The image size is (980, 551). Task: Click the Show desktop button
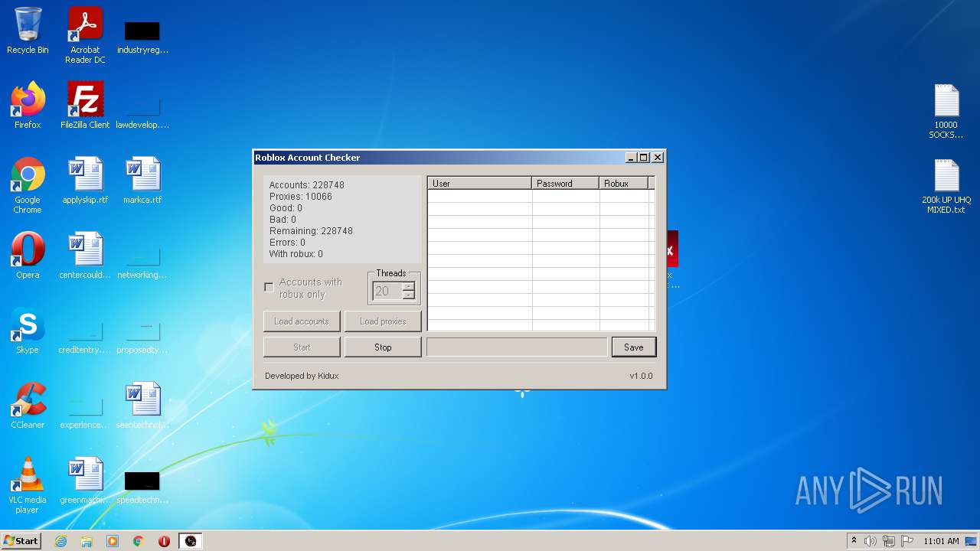(x=972, y=541)
